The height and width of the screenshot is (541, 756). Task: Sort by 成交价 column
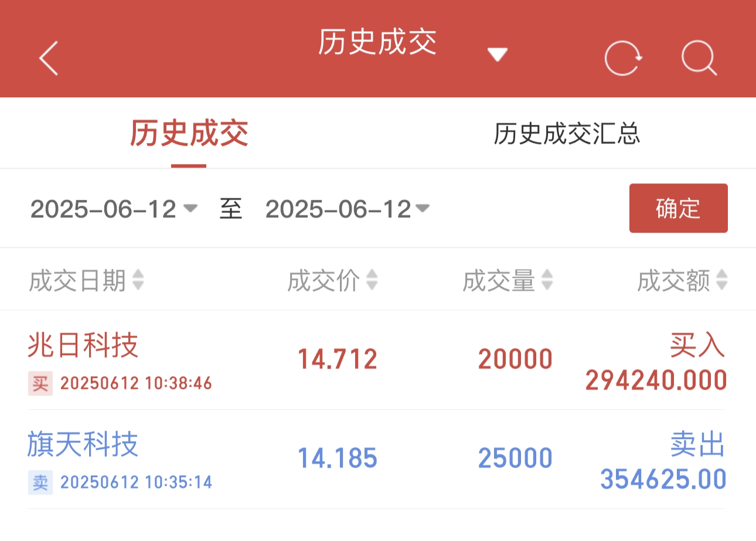click(x=332, y=280)
